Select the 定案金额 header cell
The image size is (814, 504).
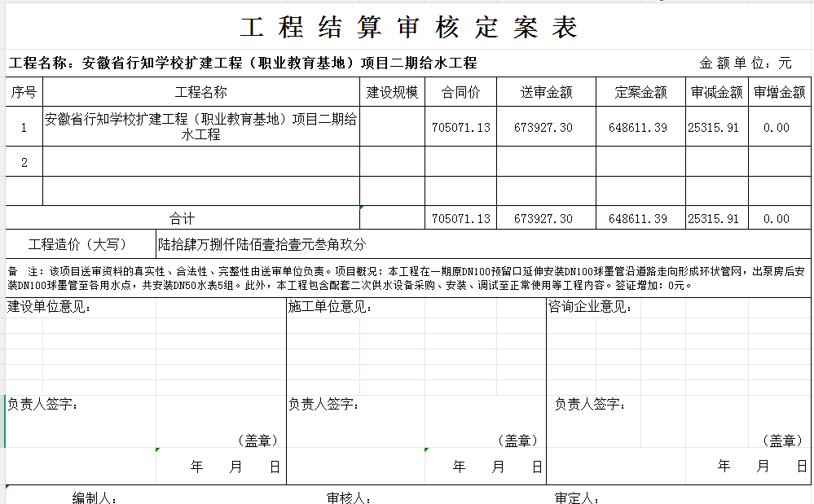point(640,92)
